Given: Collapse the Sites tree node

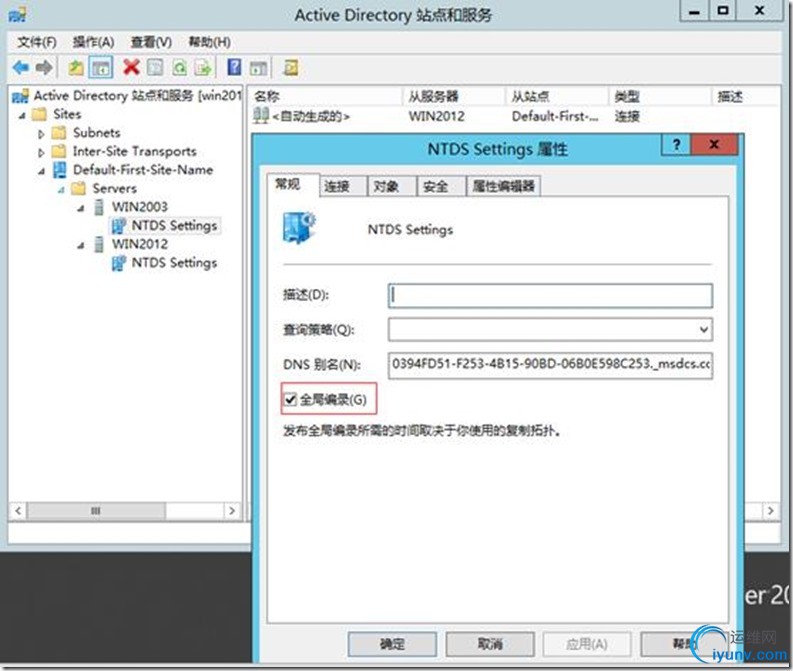Looking at the screenshot, I should click(x=22, y=116).
